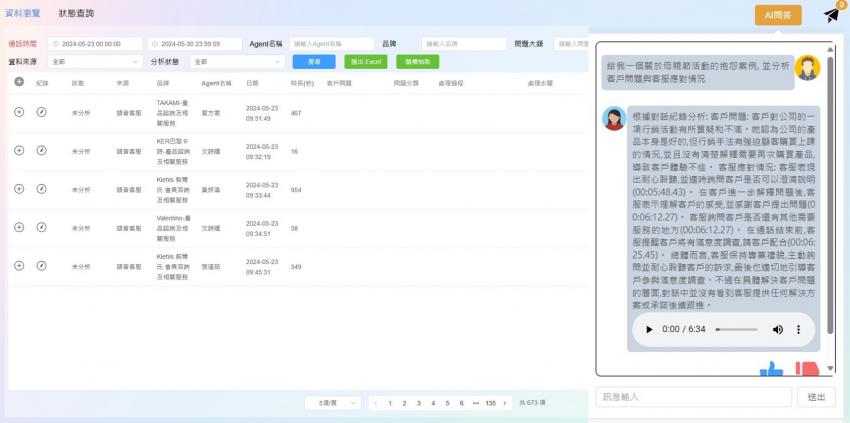Click the chat scrollbar down arrow
Screen dimensions: 850x423
coord(830,369)
